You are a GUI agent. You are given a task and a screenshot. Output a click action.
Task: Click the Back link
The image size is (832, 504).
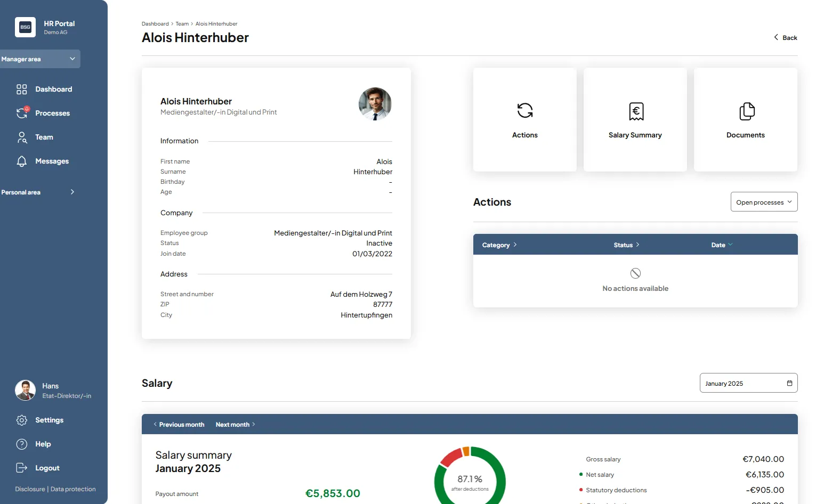(786, 38)
